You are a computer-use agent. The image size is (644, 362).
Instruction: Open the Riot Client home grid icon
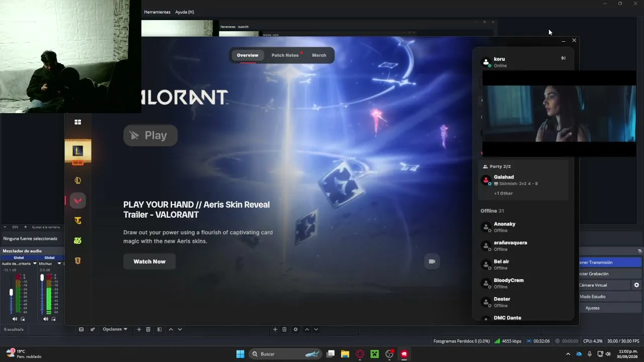point(77,122)
